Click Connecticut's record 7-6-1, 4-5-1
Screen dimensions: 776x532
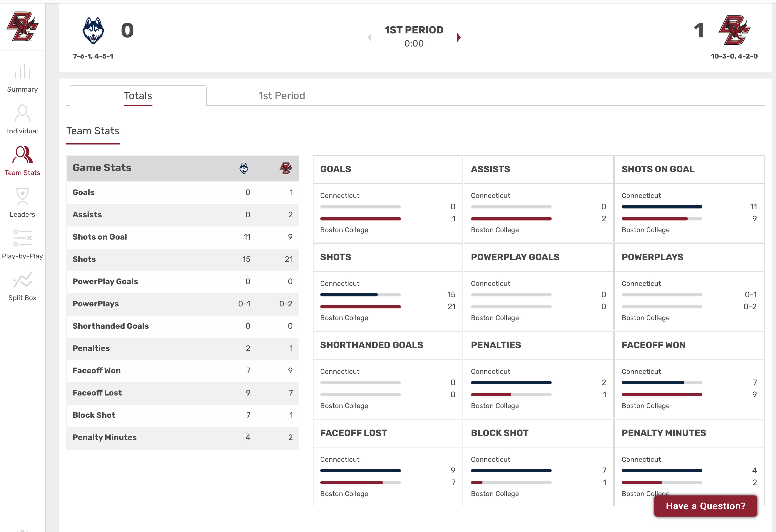coord(93,56)
